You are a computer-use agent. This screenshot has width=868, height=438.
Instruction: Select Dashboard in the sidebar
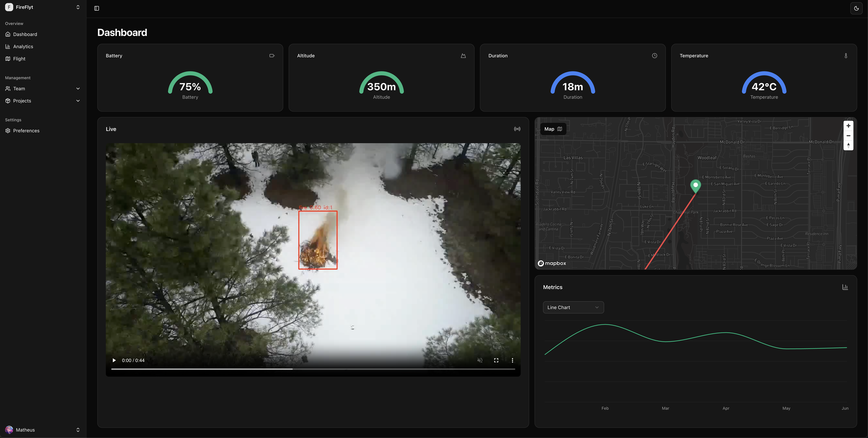[25, 34]
